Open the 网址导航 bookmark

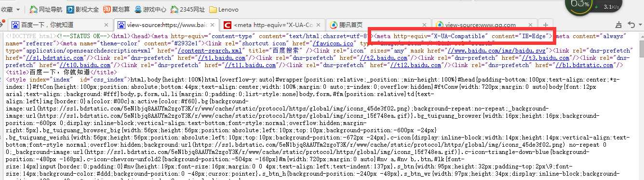45,9
